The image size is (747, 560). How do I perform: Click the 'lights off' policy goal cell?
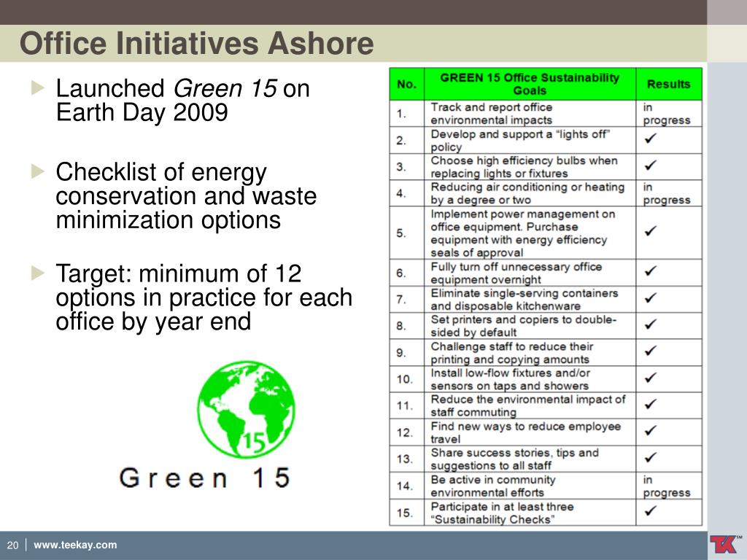coord(530,141)
